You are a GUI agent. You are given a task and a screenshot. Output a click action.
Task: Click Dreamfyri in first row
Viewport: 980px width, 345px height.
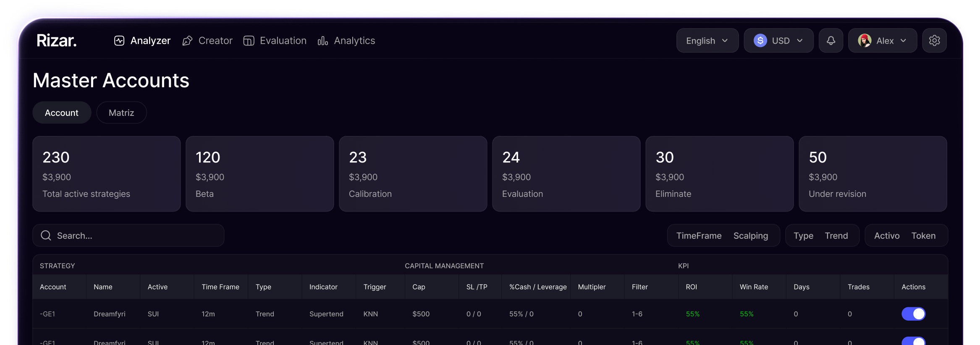110,314
